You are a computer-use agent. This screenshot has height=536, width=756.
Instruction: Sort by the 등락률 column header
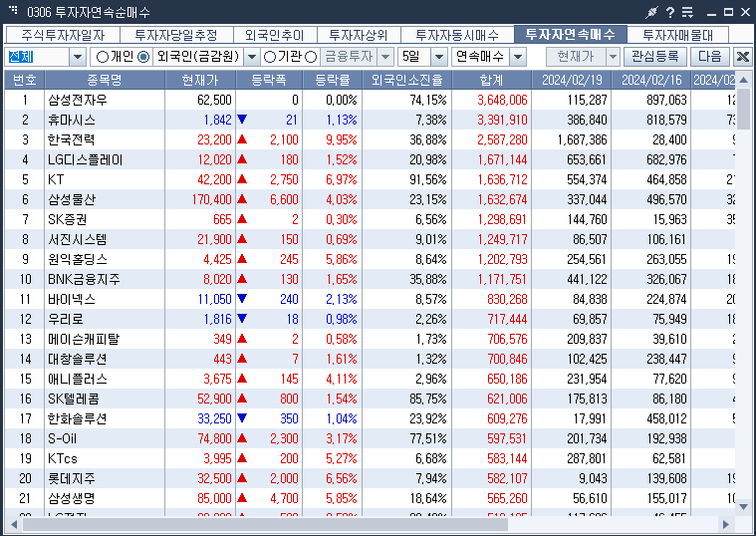point(333,80)
